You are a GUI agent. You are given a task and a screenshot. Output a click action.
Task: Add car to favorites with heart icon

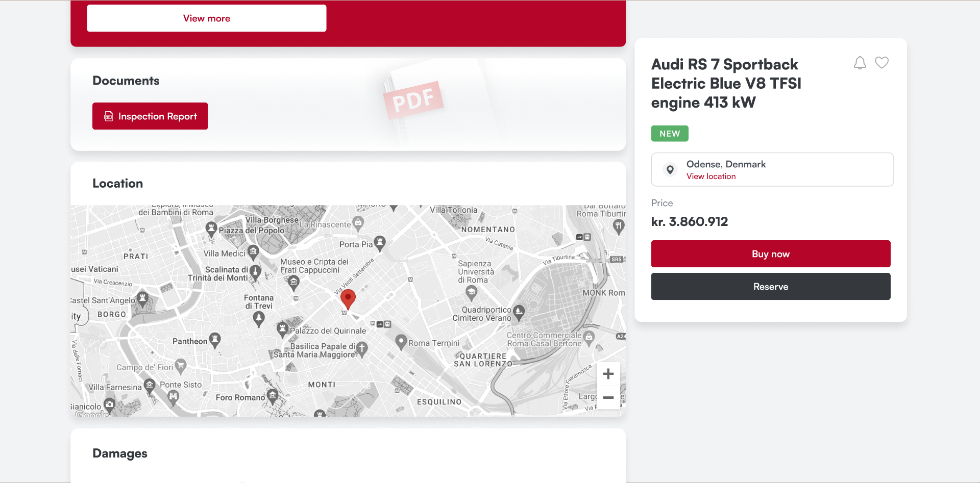tap(882, 63)
